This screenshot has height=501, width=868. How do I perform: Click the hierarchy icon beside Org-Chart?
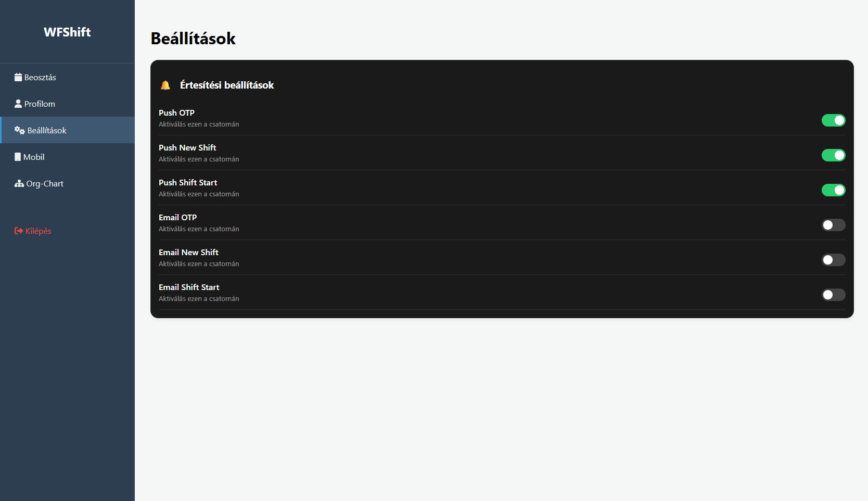[19, 183]
